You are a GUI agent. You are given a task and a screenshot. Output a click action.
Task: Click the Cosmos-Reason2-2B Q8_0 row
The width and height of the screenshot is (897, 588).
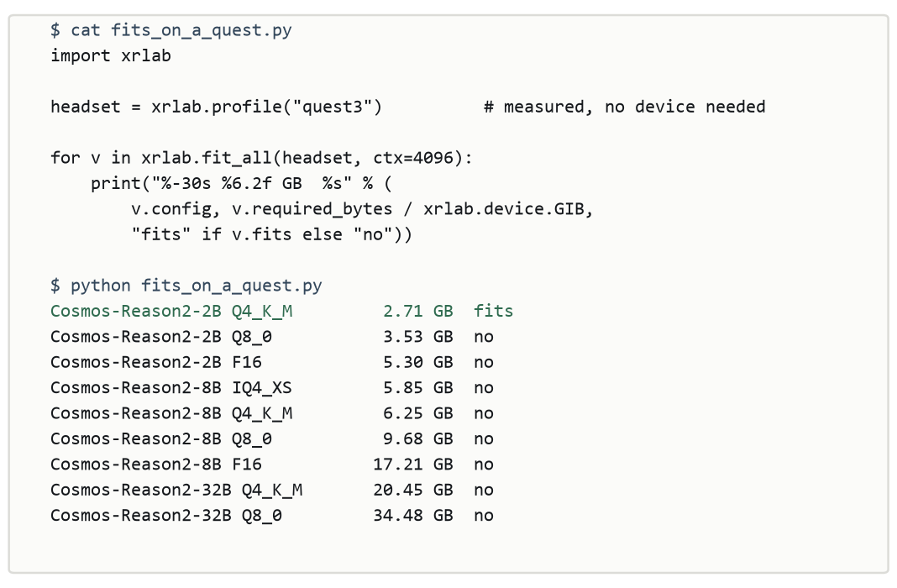(x=272, y=337)
